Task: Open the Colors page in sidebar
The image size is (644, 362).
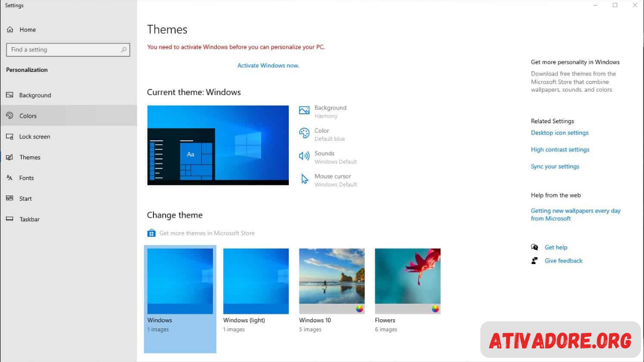Action: coord(68,116)
